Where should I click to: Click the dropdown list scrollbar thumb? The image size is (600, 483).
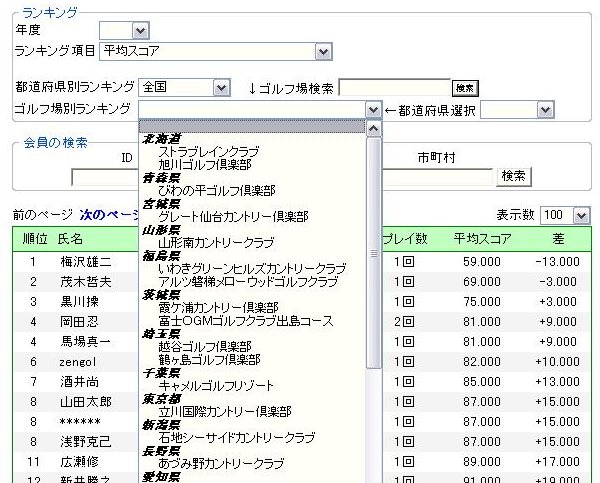click(373, 253)
